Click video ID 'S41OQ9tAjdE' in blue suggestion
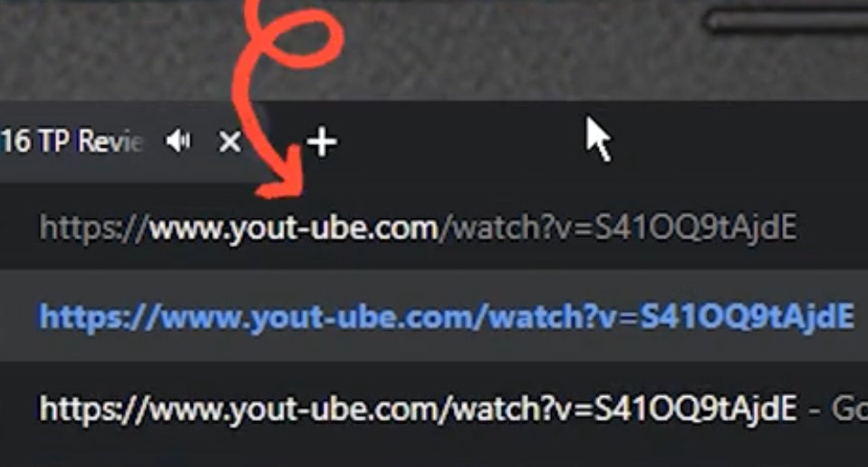 click(x=747, y=316)
